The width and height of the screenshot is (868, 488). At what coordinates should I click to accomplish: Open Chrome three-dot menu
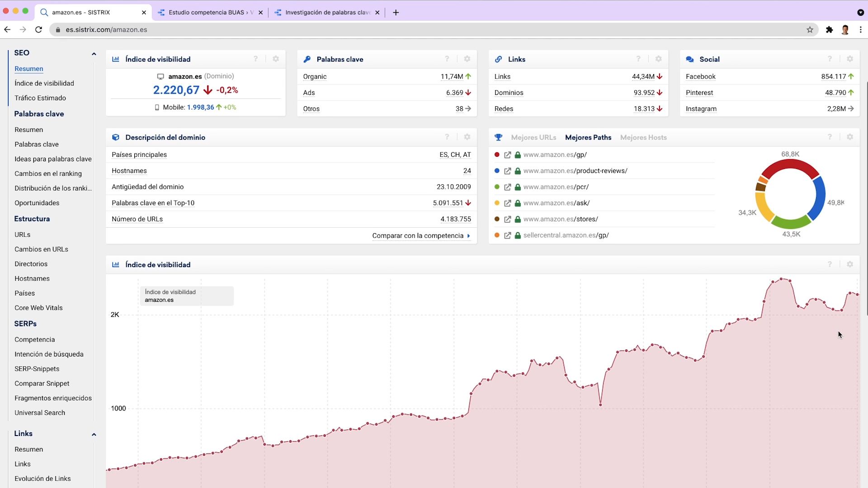tap(860, 30)
